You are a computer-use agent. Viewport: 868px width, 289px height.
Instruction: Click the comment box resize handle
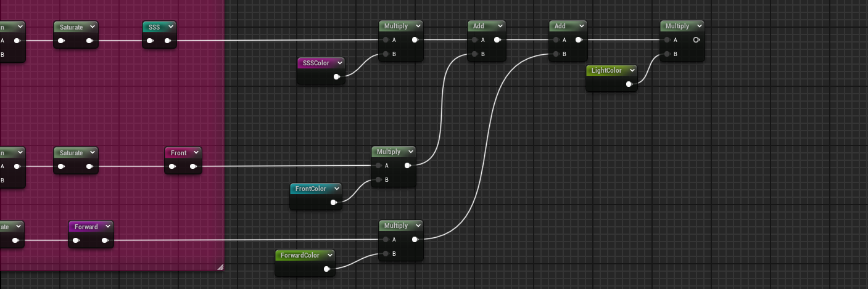pyautogui.click(x=220, y=267)
